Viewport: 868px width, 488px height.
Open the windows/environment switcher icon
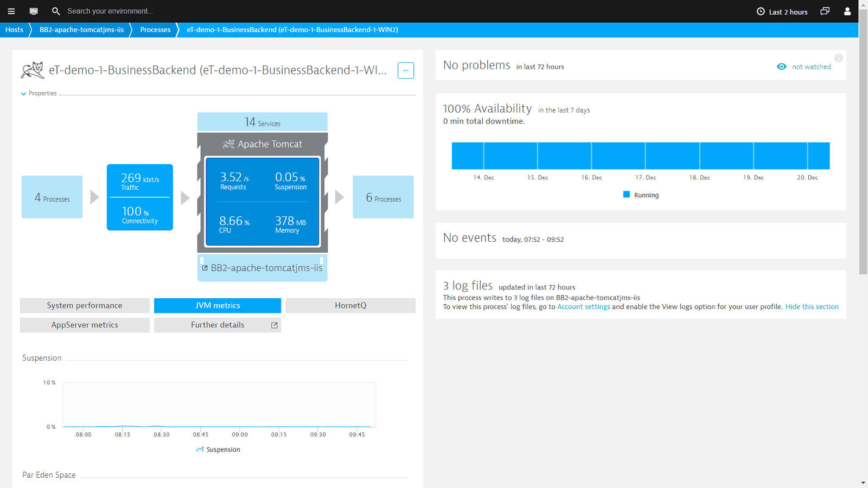[825, 11]
